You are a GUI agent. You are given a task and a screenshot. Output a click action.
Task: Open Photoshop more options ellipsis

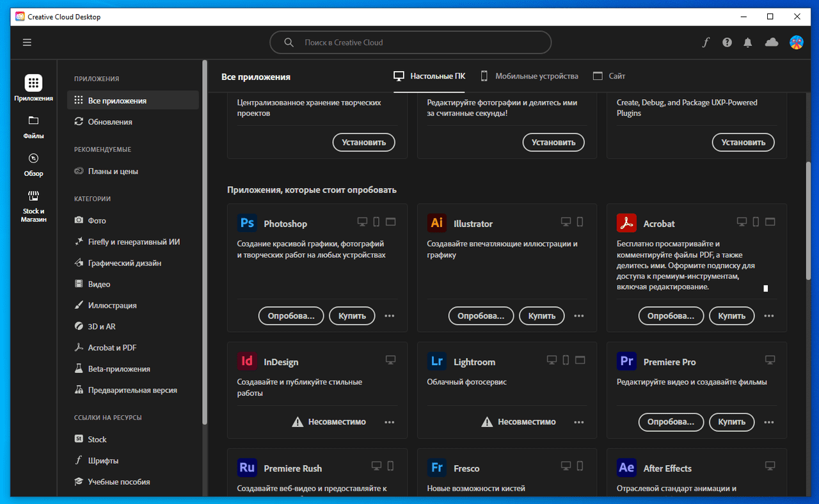389,316
